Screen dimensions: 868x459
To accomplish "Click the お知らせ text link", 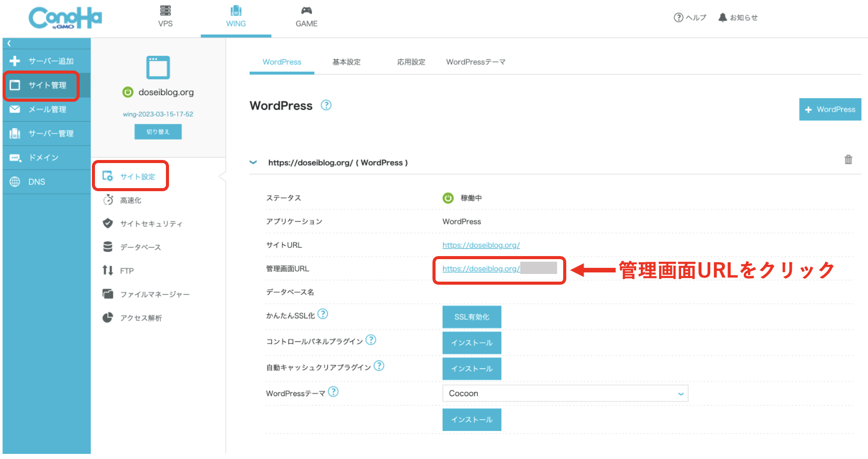I will pyautogui.click(x=744, y=17).
